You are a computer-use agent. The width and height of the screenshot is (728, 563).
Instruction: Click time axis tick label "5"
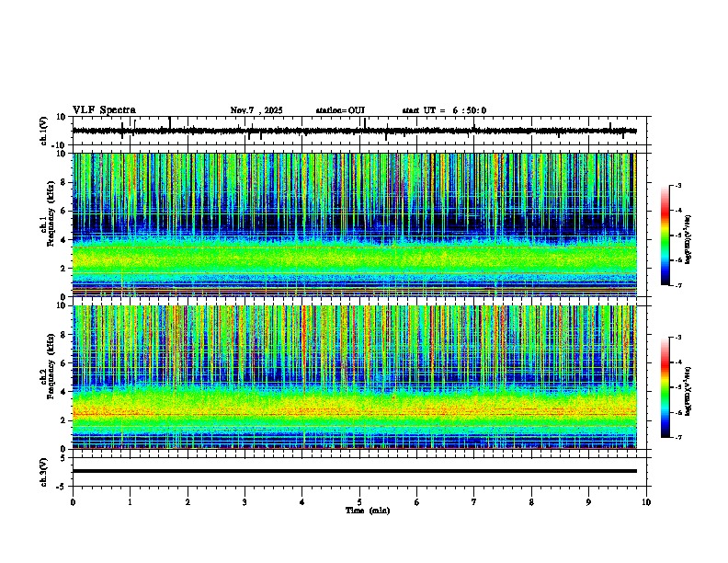pyautogui.click(x=359, y=502)
